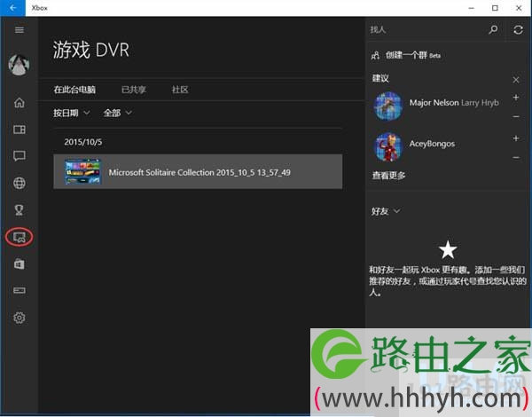Click the 创建一个群 Beta link

tap(413, 55)
